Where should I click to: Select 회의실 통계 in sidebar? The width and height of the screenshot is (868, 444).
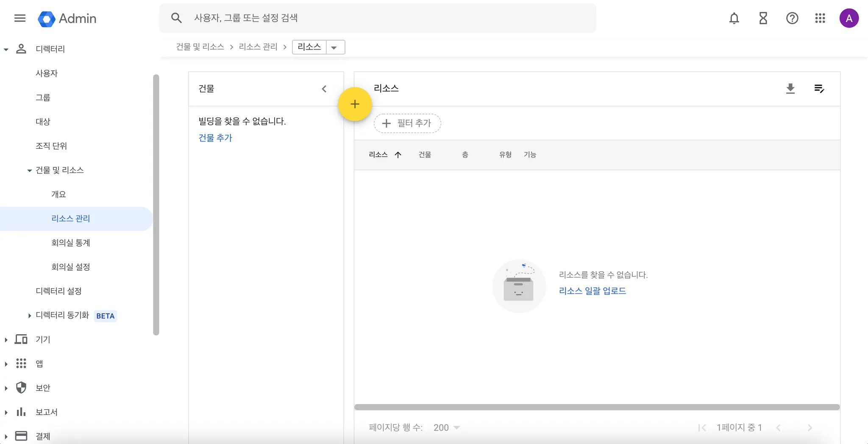(x=71, y=243)
